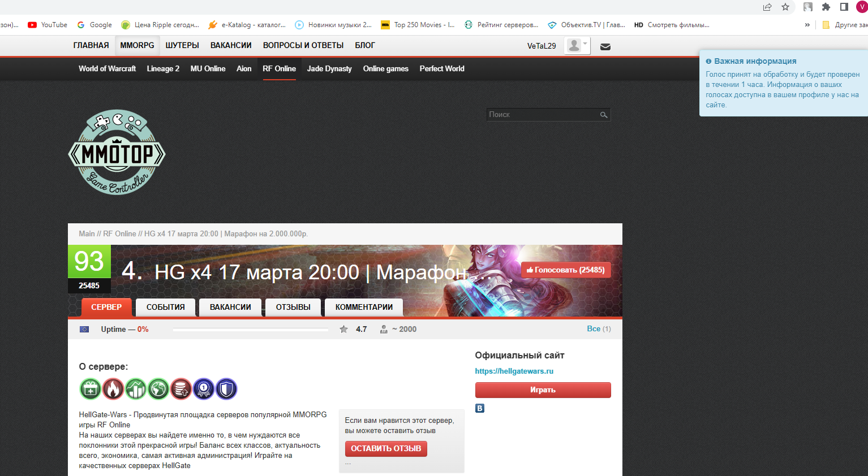Click the star rating icon
868x476 pixels.
point(343,329)
